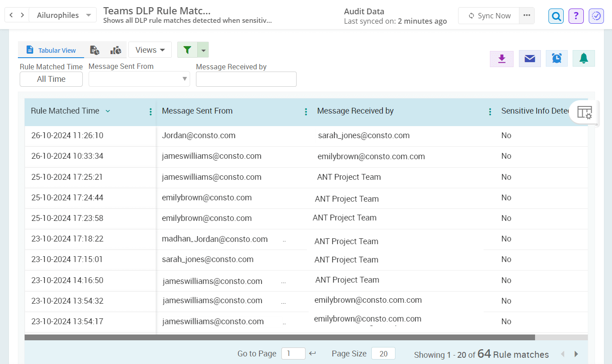
Task: Export the report using the download icon
Action: [501, 58]
